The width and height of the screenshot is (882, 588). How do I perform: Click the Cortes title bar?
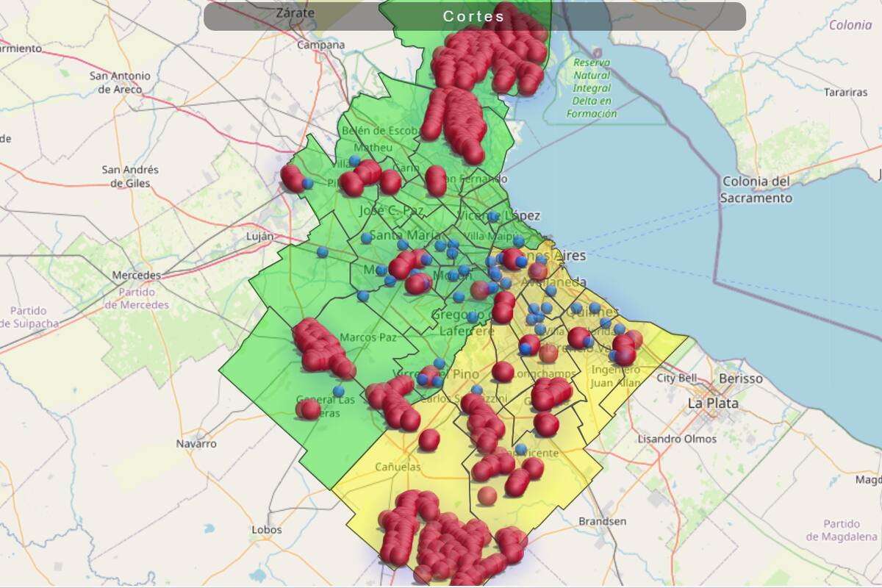(x=474, y=16)
